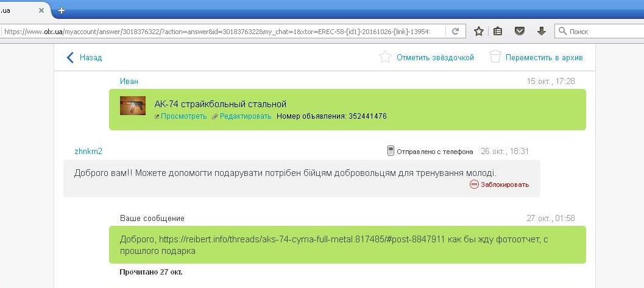The image size is (644, 288).
Task: Select ad number 352441476 text
Action: click(x=367, y=116)
